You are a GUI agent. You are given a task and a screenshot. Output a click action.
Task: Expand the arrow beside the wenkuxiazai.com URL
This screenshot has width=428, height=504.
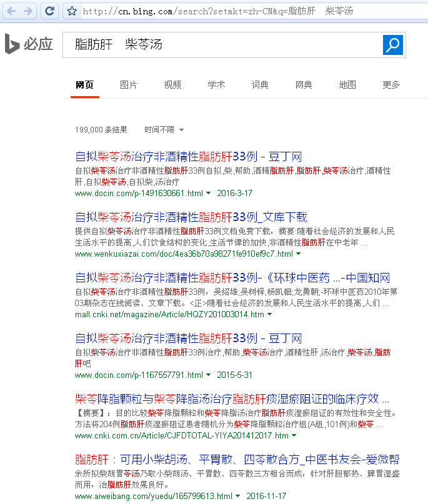pyautogui.click(x=299, y=254)
